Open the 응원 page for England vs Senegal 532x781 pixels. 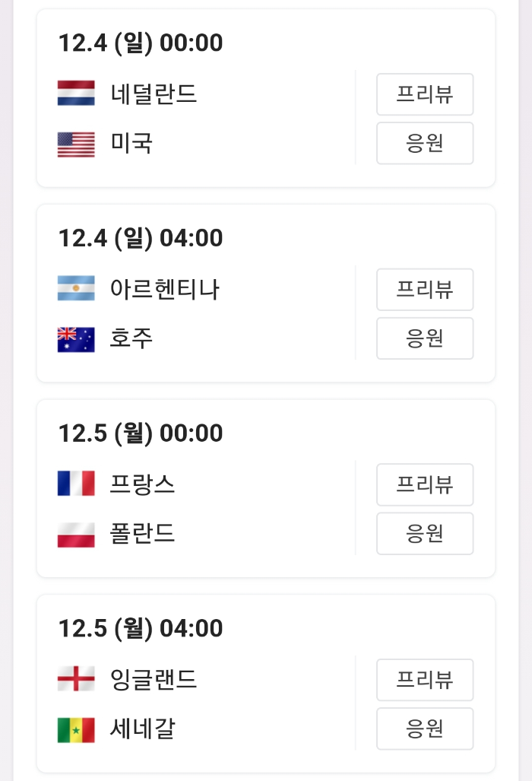(x=425, y=729)
